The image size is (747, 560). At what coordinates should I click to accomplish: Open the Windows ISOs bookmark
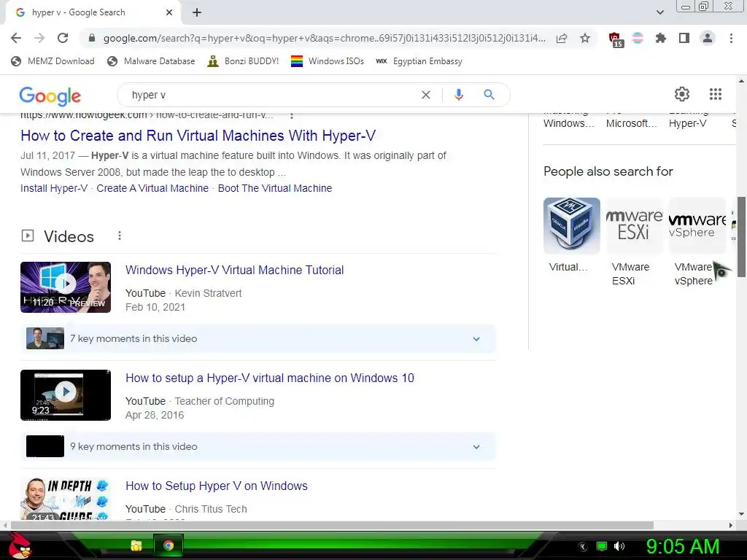(x=328, y=61)
